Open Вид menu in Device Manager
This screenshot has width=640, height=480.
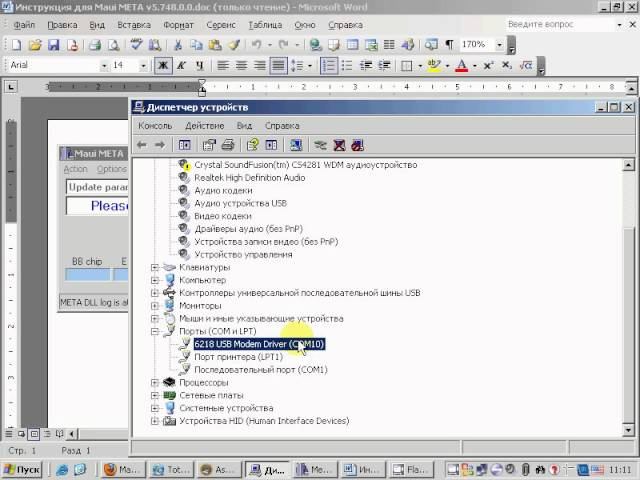244,126
